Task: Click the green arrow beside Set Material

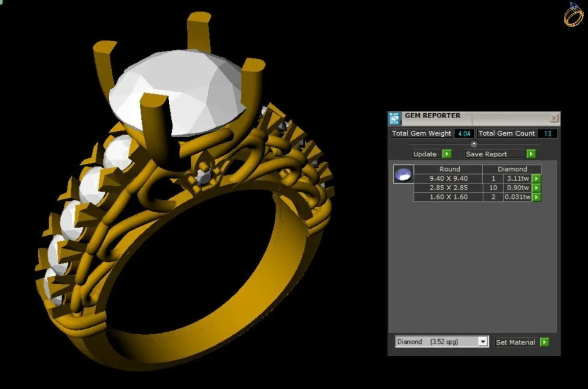Action: 544,342
